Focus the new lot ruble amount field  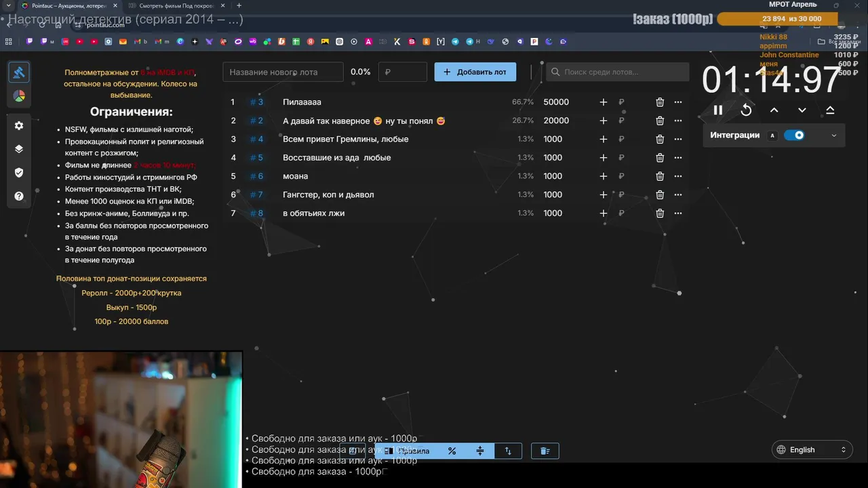(x=403, y=72)
